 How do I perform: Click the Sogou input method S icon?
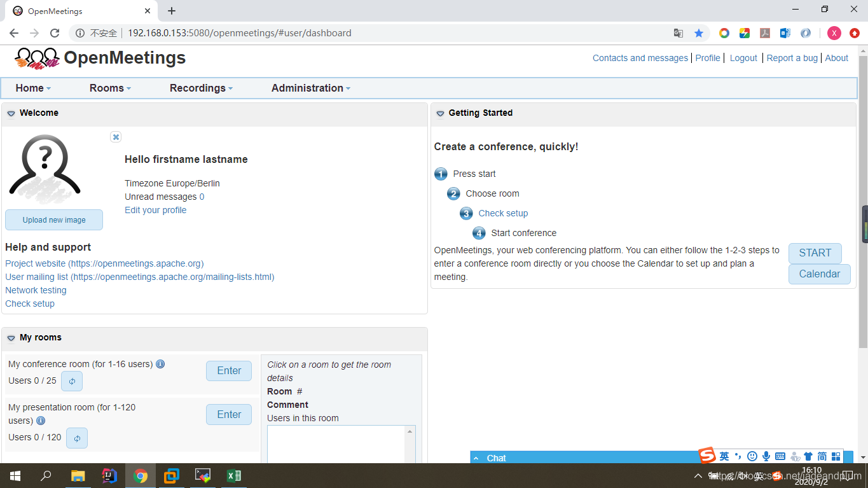[707, 456]
